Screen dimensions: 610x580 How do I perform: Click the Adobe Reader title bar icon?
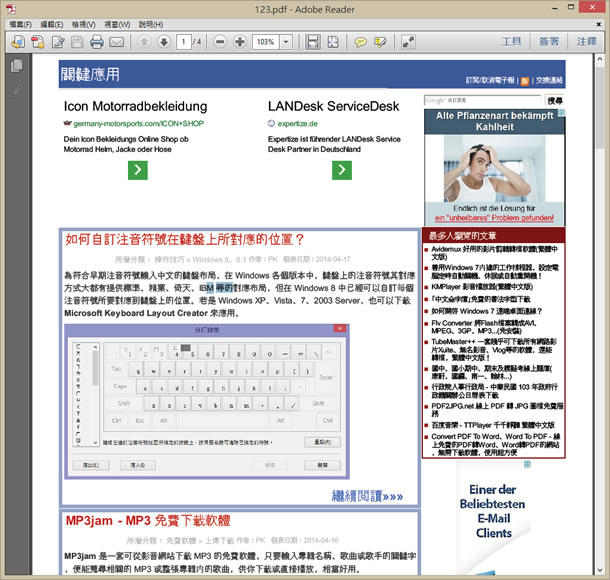[11, 9]
